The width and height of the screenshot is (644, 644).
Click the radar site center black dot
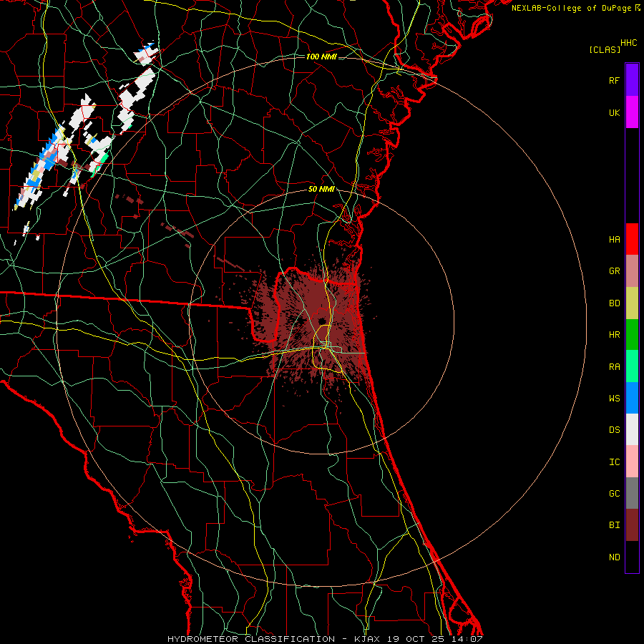pos(322,321)
